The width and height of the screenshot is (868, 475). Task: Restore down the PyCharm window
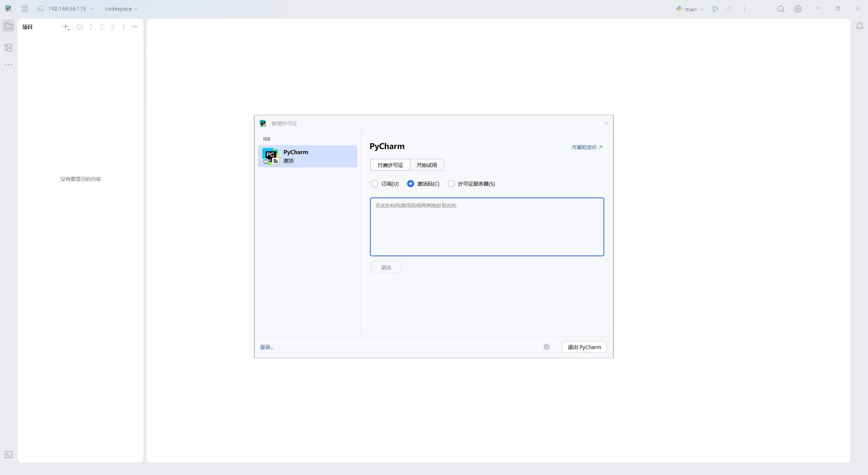(838, 8)
